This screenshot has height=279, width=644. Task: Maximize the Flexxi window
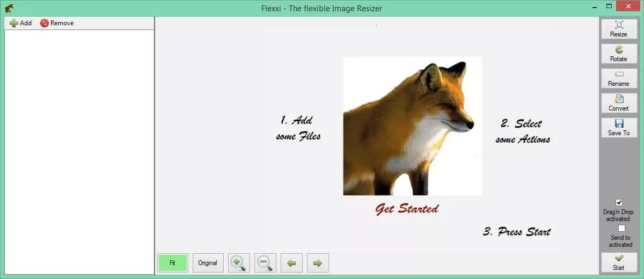click(609, 8)
